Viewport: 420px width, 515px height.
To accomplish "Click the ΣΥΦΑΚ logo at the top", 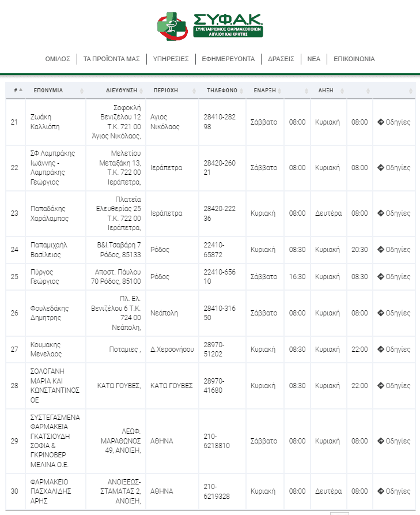I will (x=210, y=27).
